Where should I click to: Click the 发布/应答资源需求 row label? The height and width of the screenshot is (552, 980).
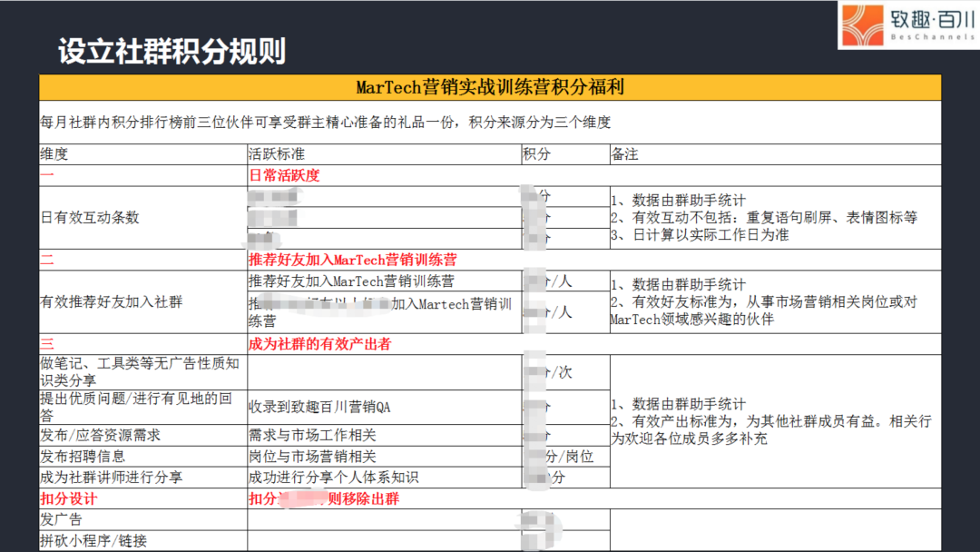tap(102, 435)
